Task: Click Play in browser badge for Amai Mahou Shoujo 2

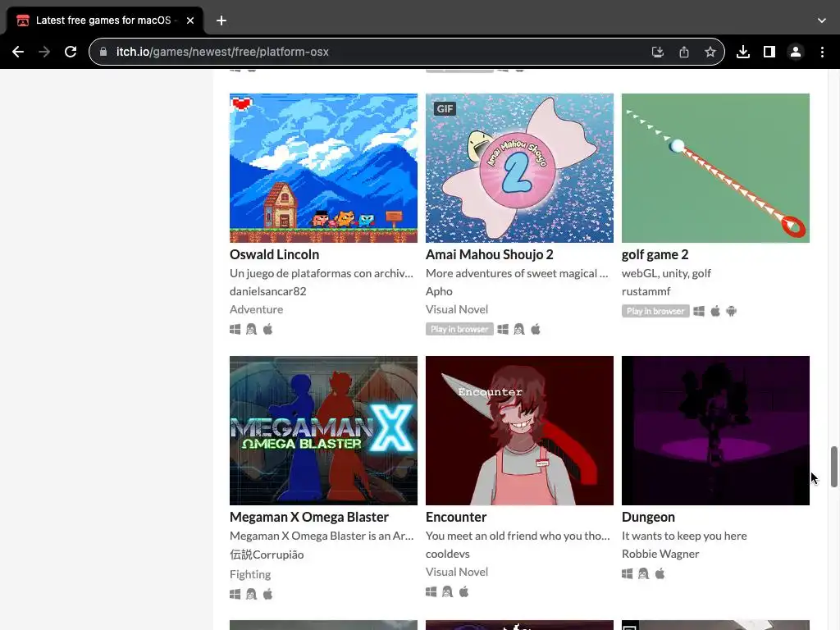Action: click(x=459, y=329)
